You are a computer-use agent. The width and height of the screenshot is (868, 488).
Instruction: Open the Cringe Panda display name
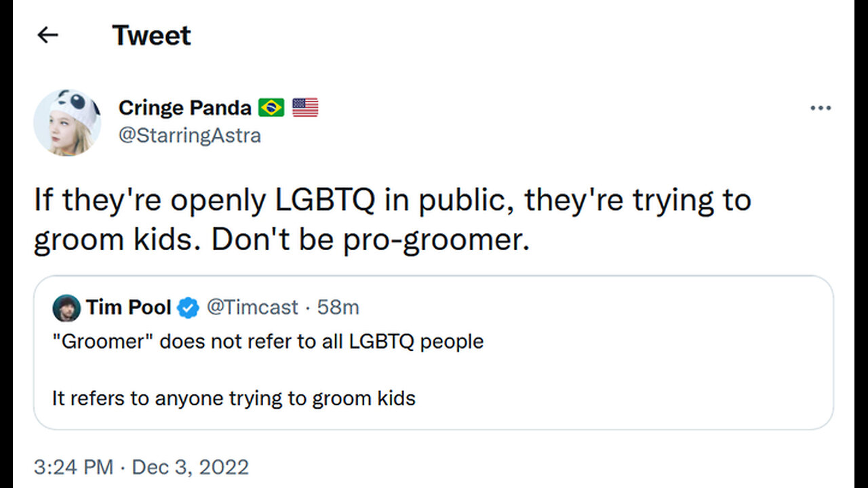pos(184,107)
